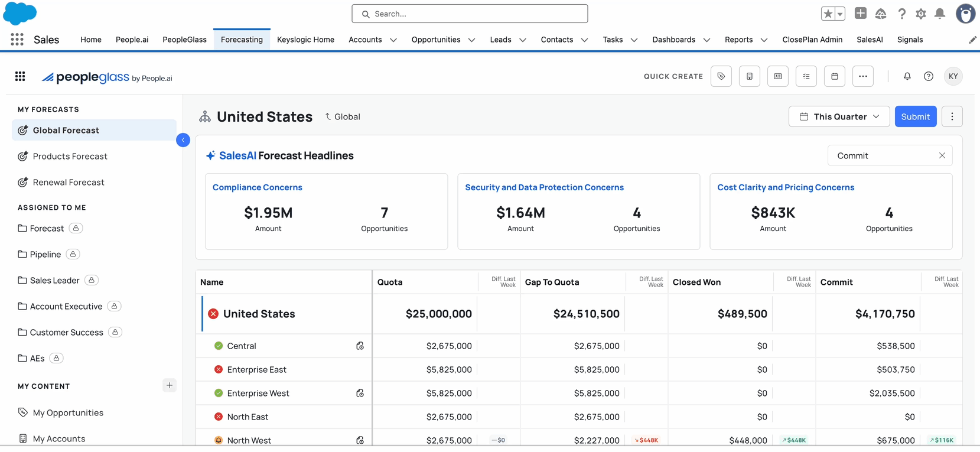The height and width of the screenshot is (452, 980).
Task: Open Salesforce global actions plus icon
Action: click(x=861, y=13)
